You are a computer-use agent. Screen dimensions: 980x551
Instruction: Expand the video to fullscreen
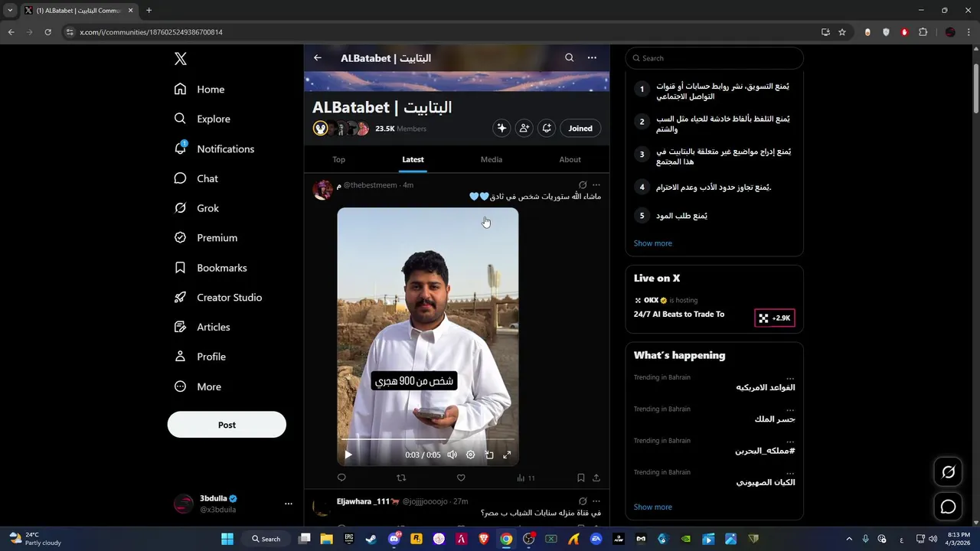507,455
